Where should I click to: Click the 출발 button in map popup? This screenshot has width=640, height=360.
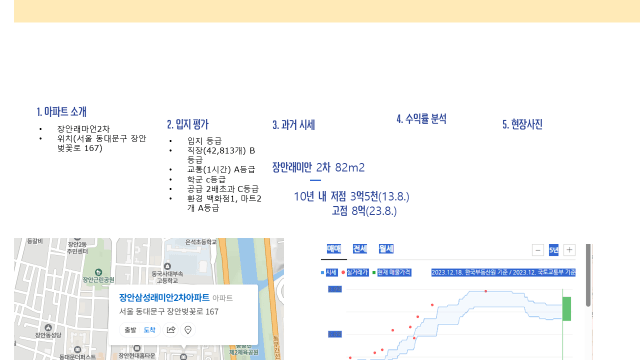pos(130,330)
